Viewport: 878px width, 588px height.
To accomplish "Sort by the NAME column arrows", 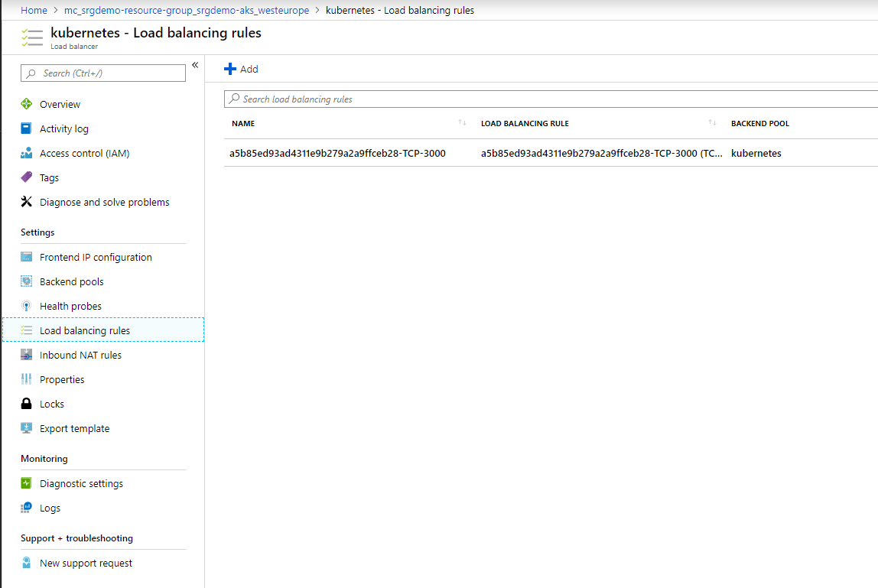I will point(462,123).
